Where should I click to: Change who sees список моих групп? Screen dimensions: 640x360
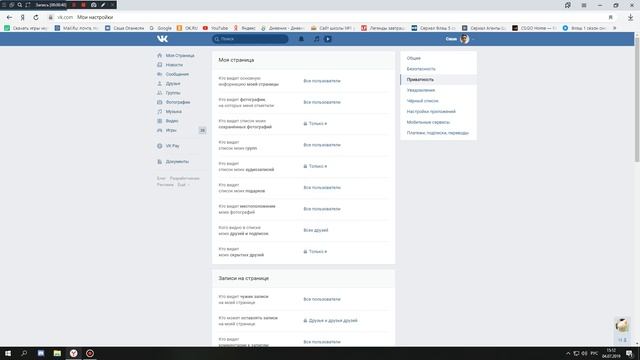322,145
